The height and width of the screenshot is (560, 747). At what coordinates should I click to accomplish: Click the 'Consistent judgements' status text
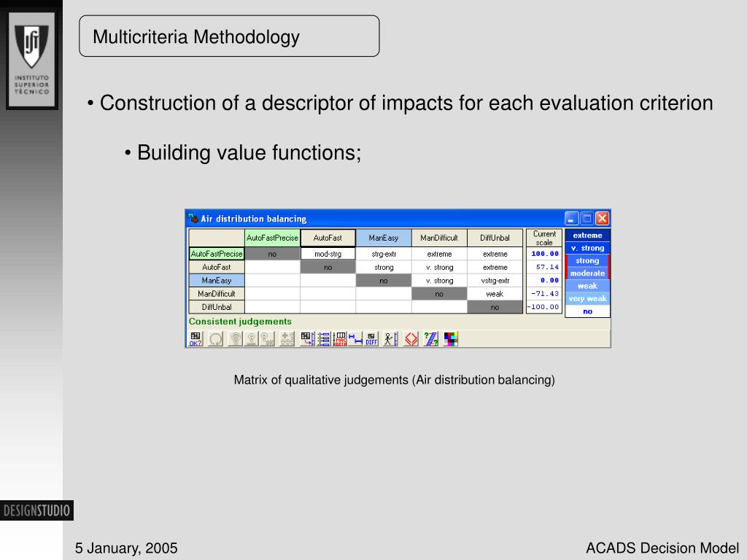(x=240, y=322)
